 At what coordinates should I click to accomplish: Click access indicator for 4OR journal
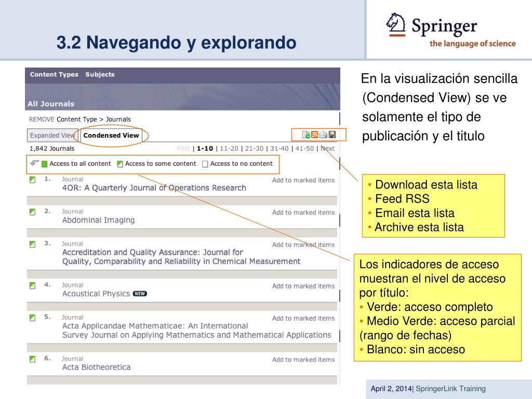32,179
